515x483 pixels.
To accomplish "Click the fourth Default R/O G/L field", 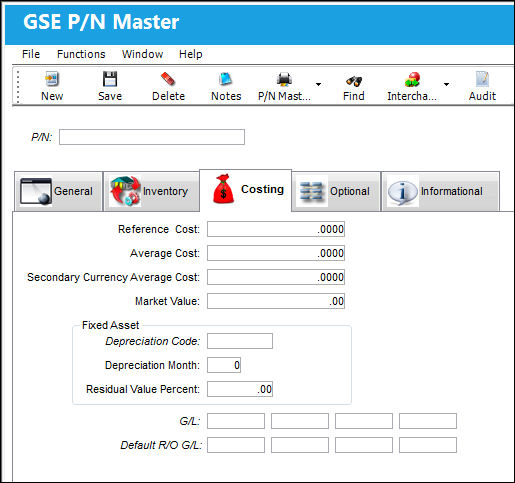I will pyautogui.click(x=428, y=445).
